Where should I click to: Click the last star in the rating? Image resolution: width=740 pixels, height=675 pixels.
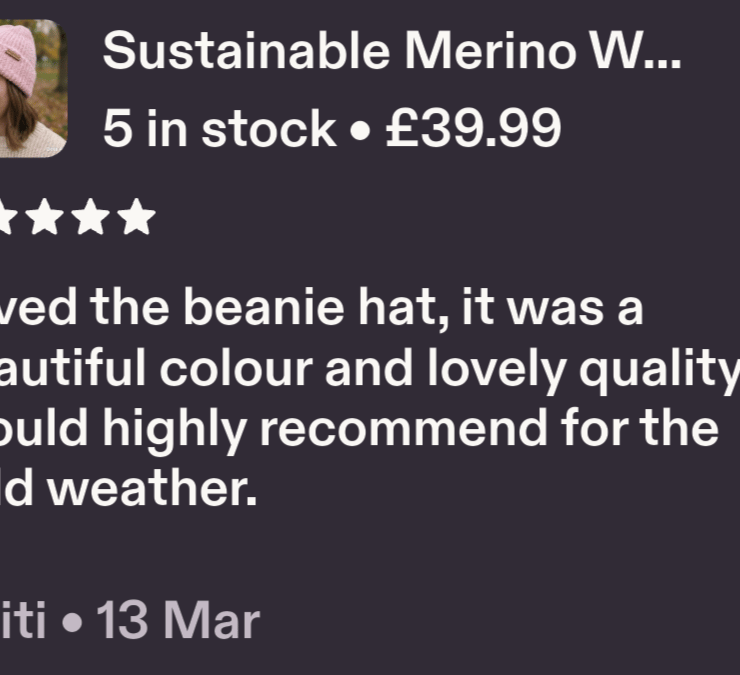[x=136, y=217]
